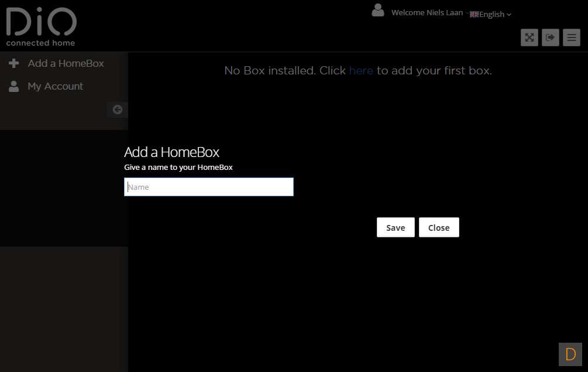588x372 pixels.
Task: Click the user silhouette icon in header
Action: click(x=378, y=11)
